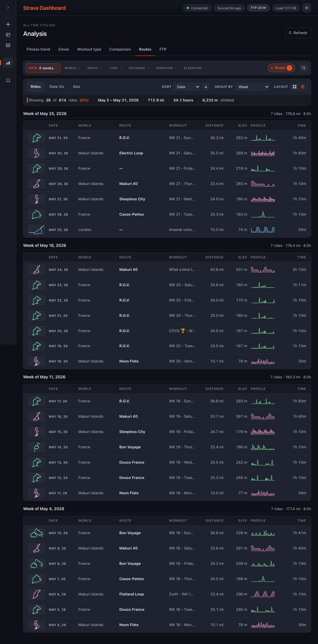Switch to the Fitness trend tab

(38, 49)
